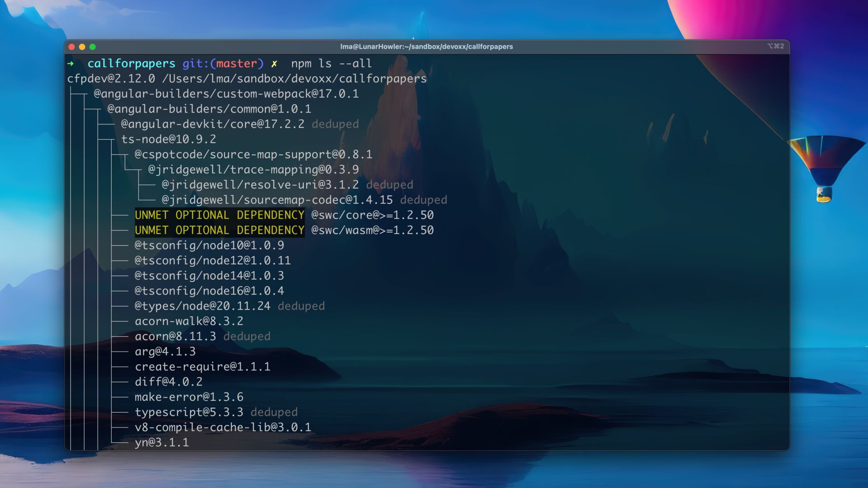Viewport: 868px width, 488px height.
Task: Click the yellow minimize window button
Action: coord(82,47)
